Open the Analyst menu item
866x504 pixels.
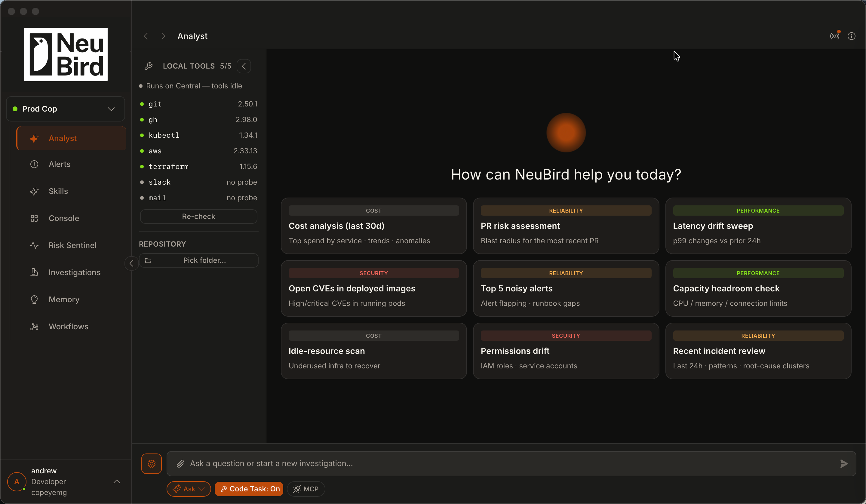tap(72, 138)
